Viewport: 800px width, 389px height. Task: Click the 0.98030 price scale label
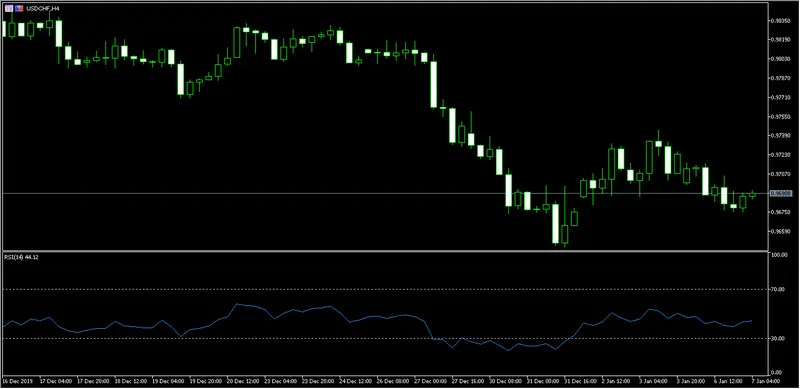pyautogui.click(x=782, y=59)
